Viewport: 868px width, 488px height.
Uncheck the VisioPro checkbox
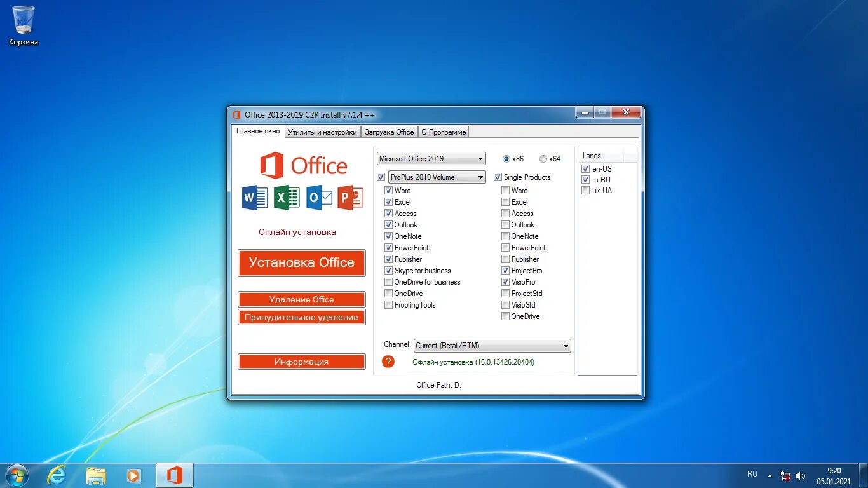click(505, 282)
